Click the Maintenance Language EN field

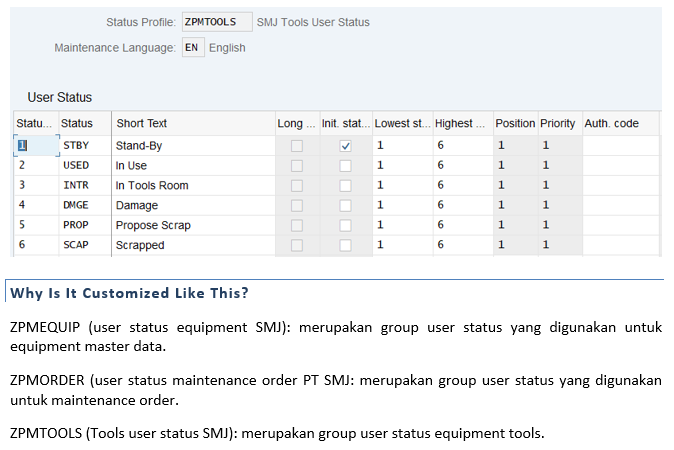192,47
